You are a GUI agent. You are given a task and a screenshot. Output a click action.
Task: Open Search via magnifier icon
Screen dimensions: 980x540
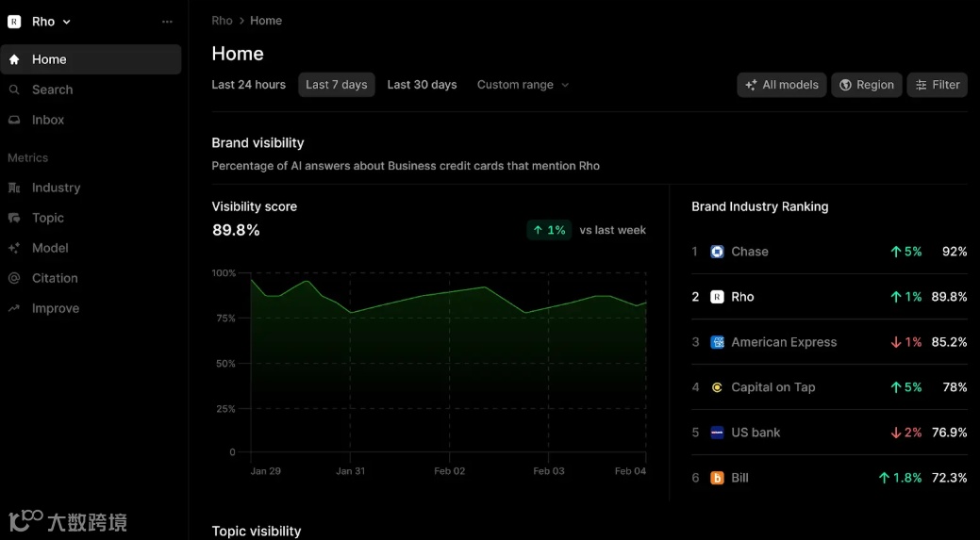[x=14, y=90]
